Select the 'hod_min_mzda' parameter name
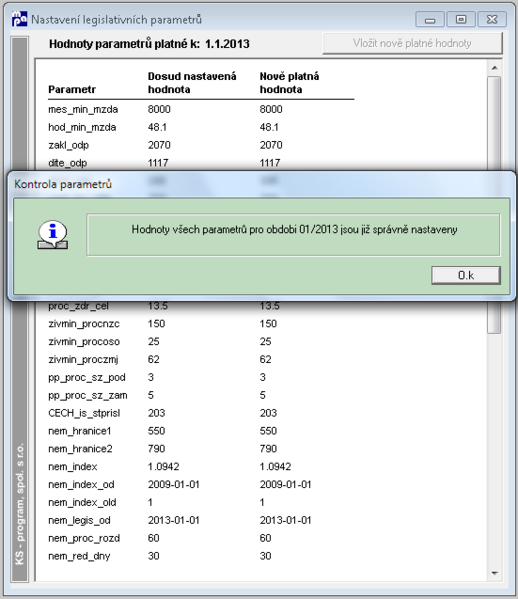518x599 pixels. click(82, 127)
